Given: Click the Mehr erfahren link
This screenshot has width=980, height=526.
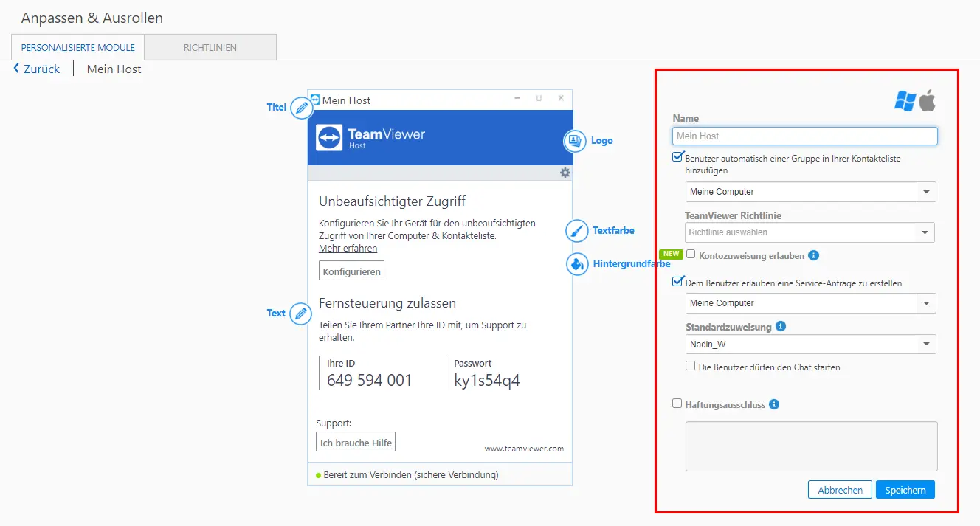Looking at the screenshot, I should click(x=348, y=249).
